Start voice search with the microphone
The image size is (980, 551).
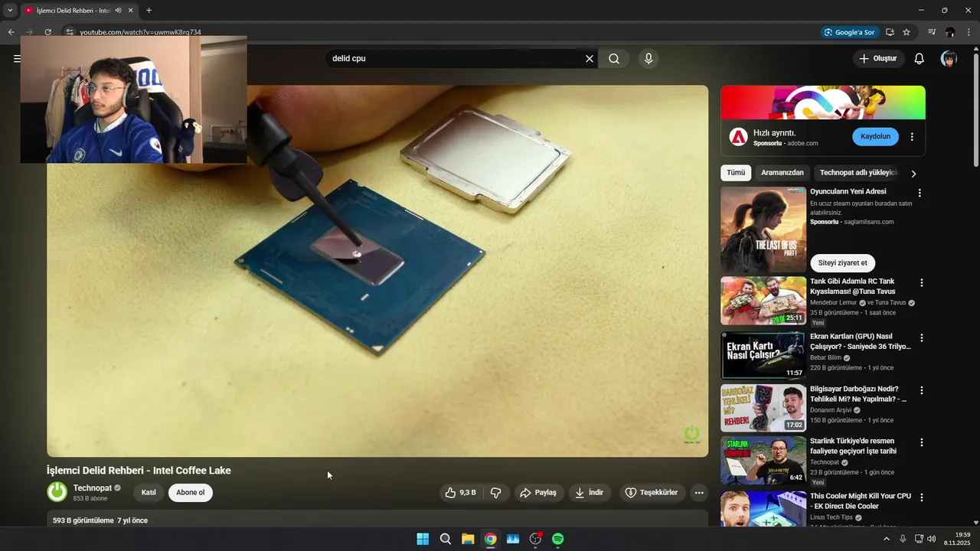coord(648,59)
